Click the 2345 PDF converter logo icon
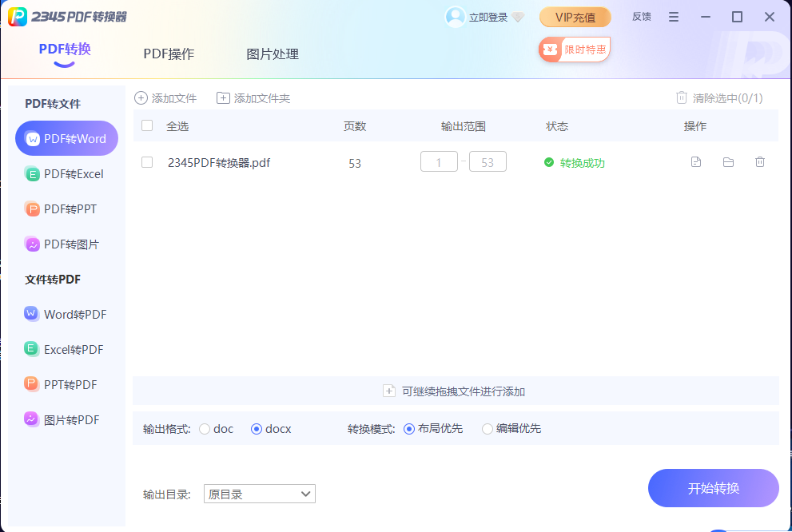The image size is (792, 532). (18, 17)
